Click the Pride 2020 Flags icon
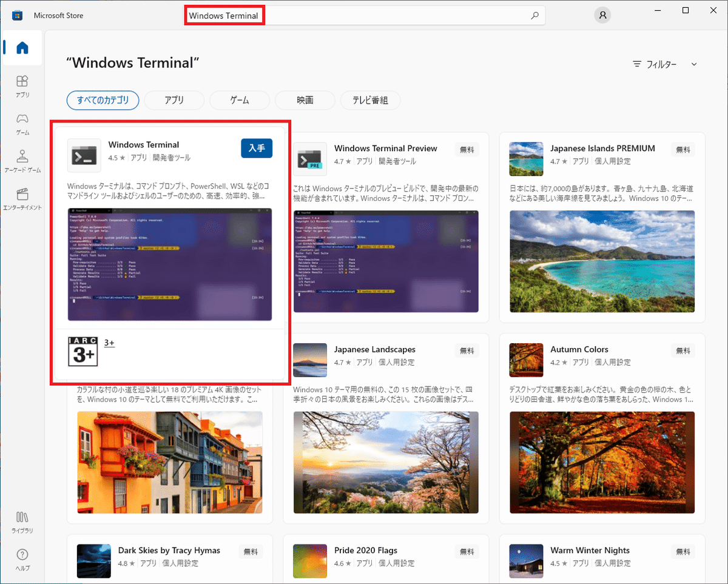Screen dimensions: 728x584 pos(310,561)
